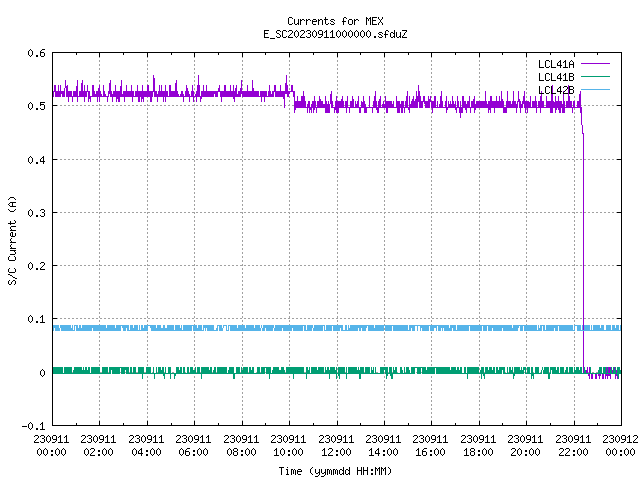Click the 0.4 y-axis tick label
Viewport: 640px width, 480px height.
point(36,160)
